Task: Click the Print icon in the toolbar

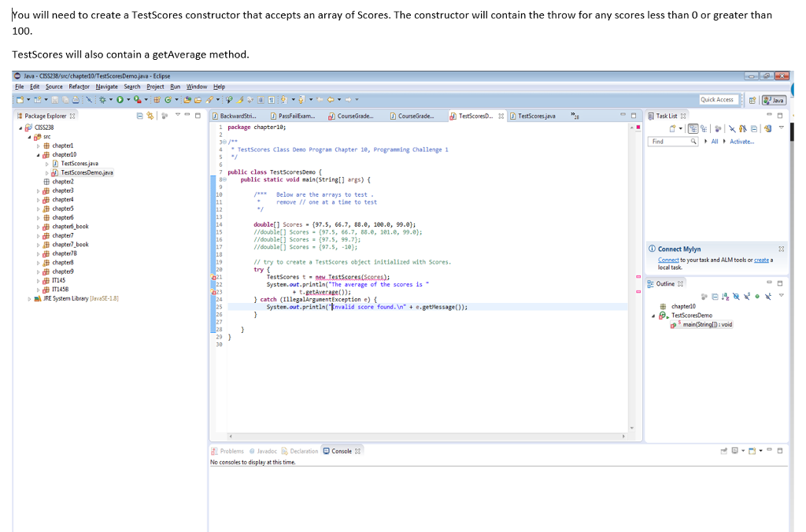Action: 76,99
